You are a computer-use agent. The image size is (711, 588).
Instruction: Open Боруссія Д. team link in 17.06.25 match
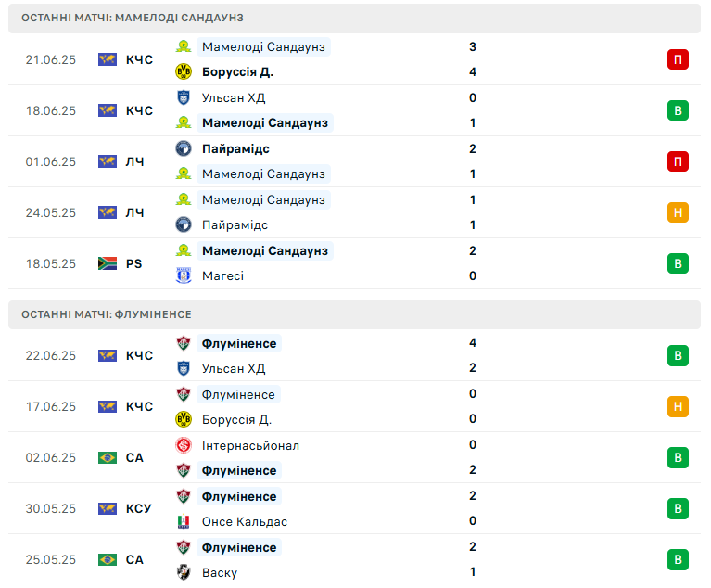coord(236,420)
